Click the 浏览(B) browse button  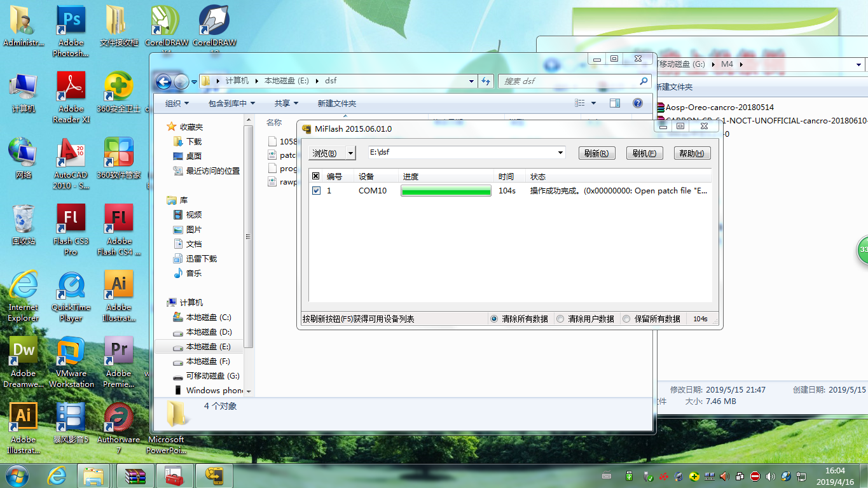(x=327, y=153)
